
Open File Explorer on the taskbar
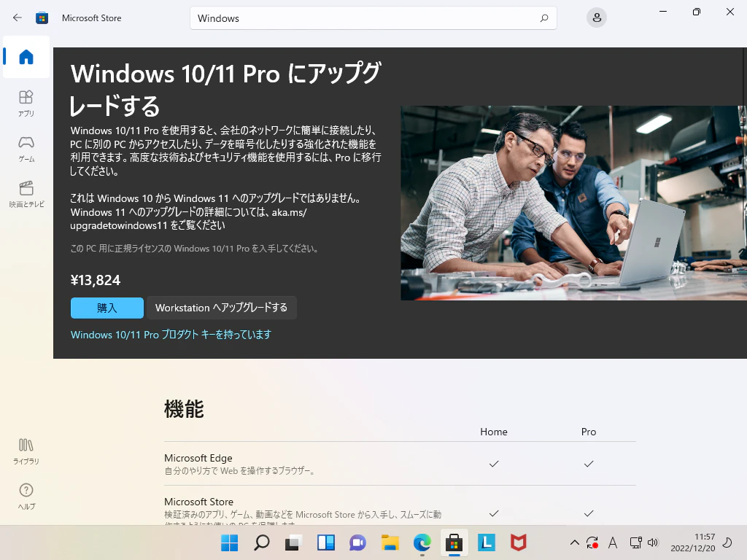[390, 542]
